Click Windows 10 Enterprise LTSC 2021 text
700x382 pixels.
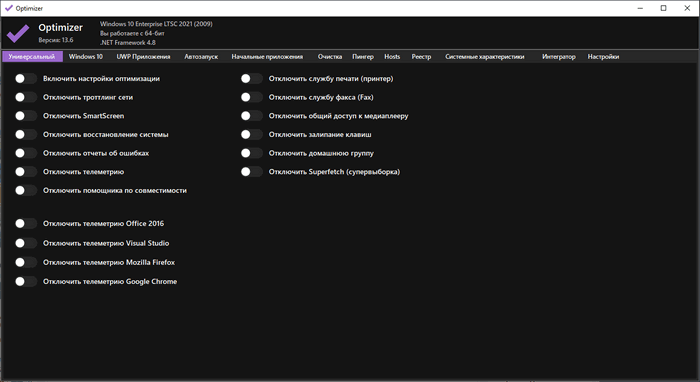pyautogui.click(x=156, y=24)
